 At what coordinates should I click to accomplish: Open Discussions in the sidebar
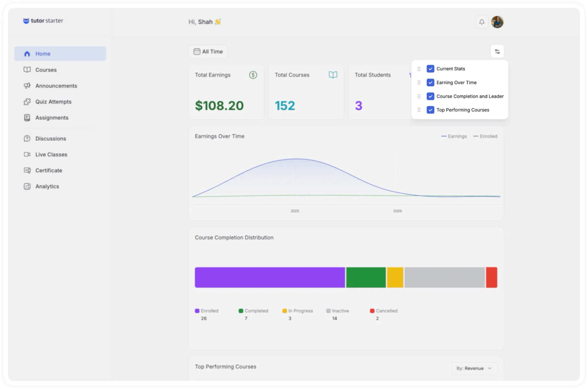pyautogui.click(x=60, y=138)
